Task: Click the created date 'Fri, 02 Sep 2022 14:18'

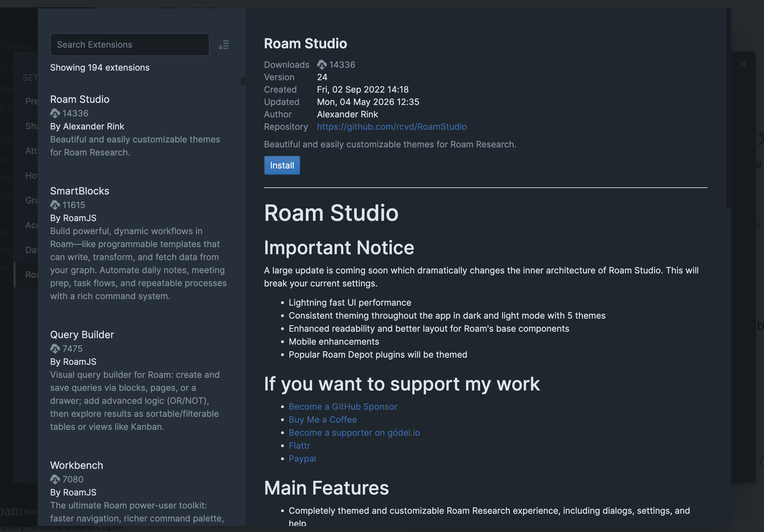Action: click(x=363, y=89)
